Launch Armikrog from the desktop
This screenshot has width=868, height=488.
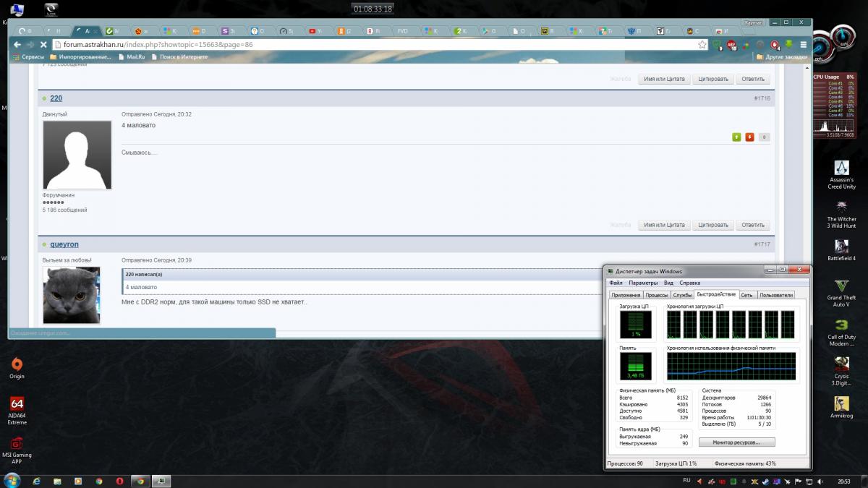[841, 407]
